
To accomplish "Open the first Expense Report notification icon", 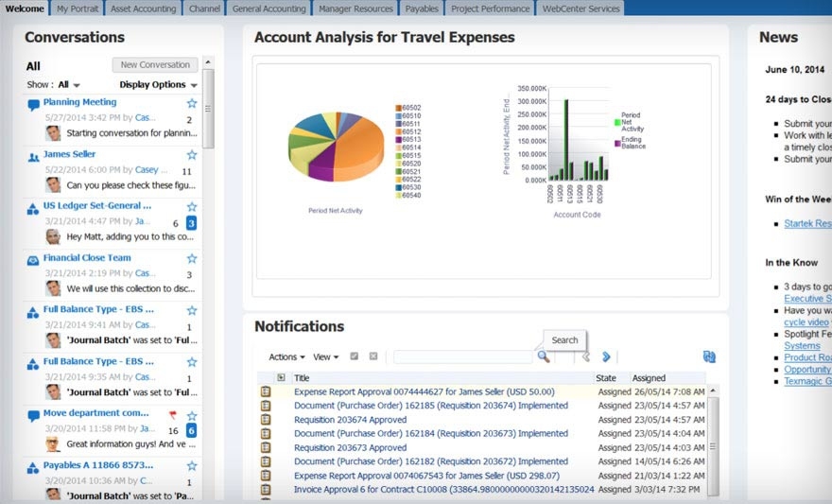I will [x=266, y=391].
